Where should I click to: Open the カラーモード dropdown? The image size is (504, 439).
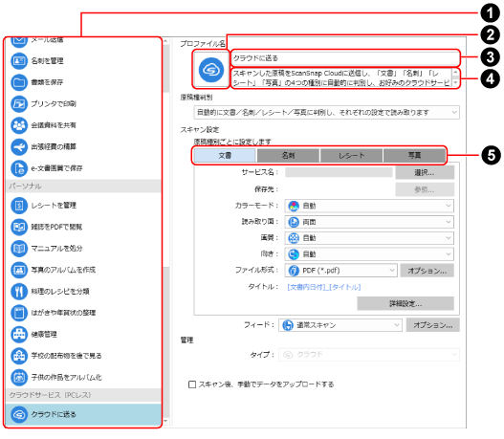369,206
